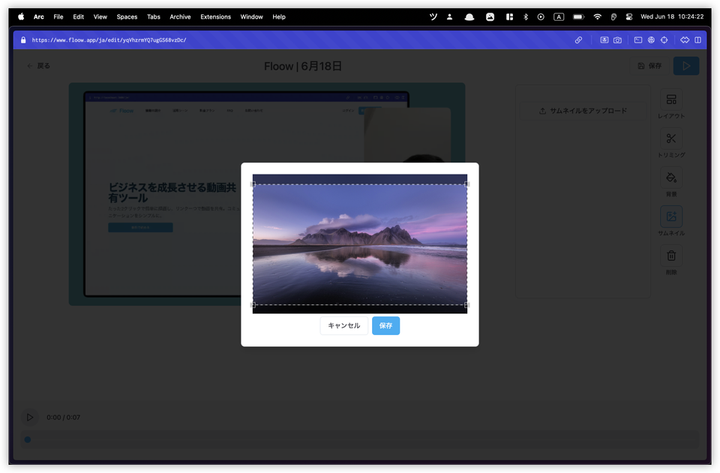Open the Extensions menu
The height and width of the screenshot is (473, 720).
coord(215,17)
